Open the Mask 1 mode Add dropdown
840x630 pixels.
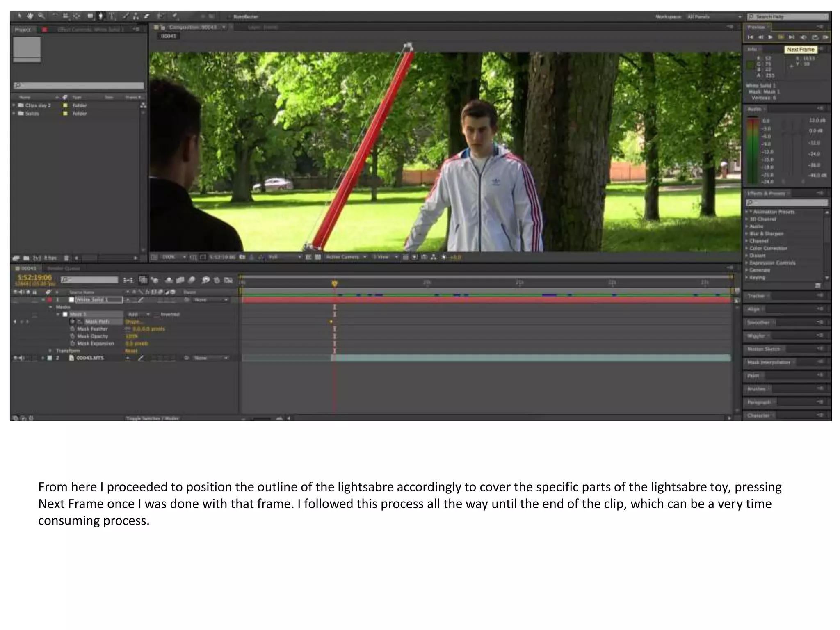(x=139, y=314)
